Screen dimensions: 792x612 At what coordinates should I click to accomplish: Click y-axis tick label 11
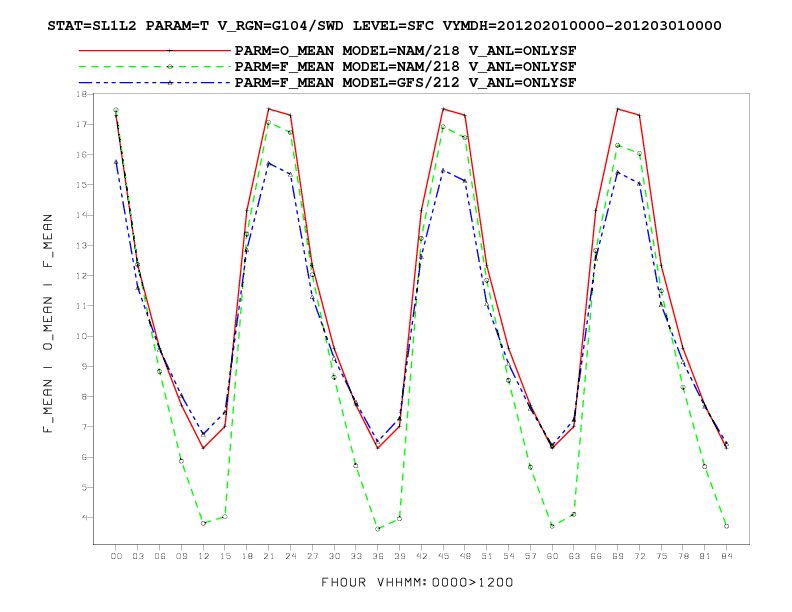(x=82, y=306)
